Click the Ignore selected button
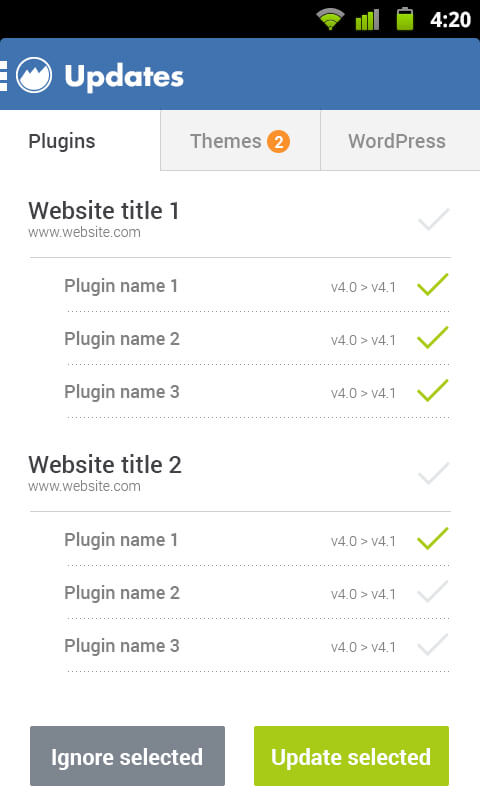The height and width of the screenshot is (800, 480). coord(127,756)
